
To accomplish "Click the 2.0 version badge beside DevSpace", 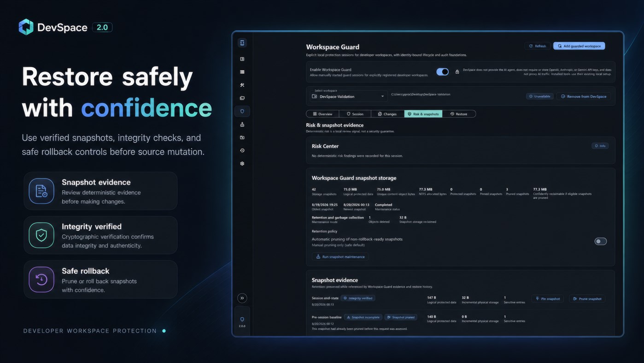I will click(x=102, y=27).
